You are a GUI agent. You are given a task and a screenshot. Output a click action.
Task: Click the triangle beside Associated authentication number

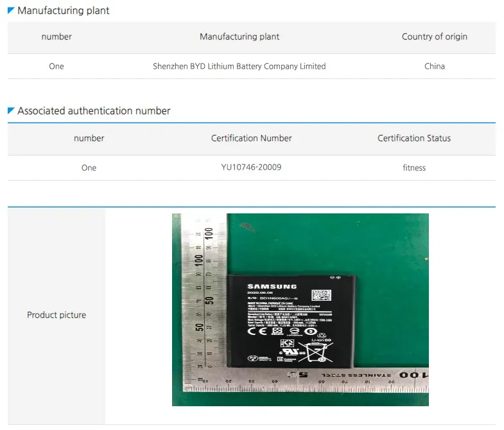click(11, 111)
